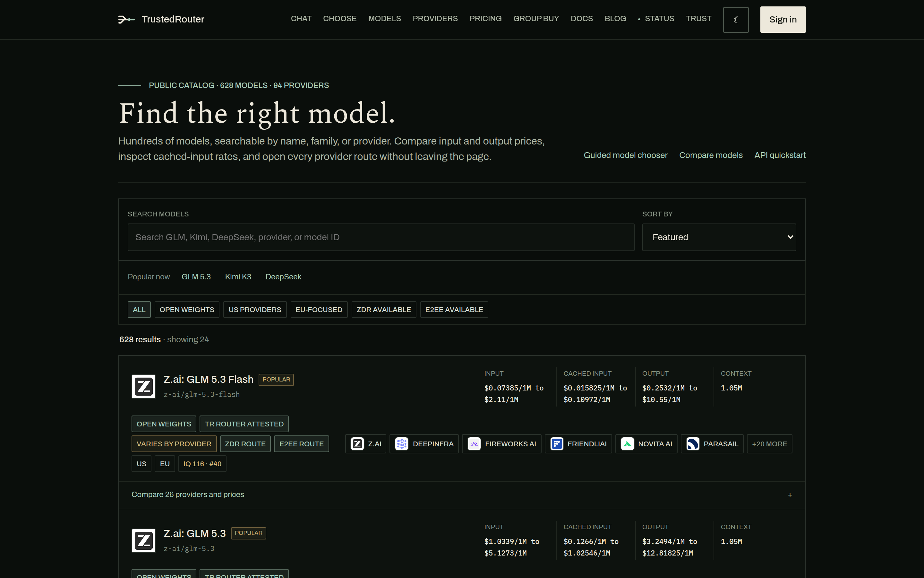Enable the ALL filter
Viewport: 924px width, 578px height.
pos(139,310)
